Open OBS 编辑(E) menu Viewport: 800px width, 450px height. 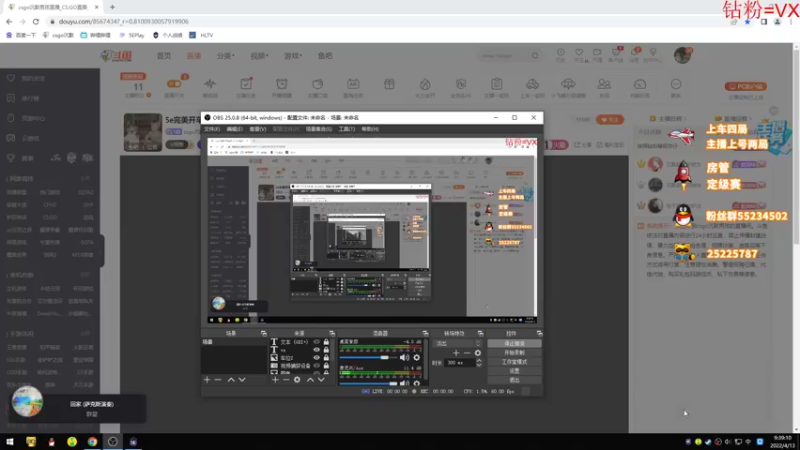coord(234,129)
